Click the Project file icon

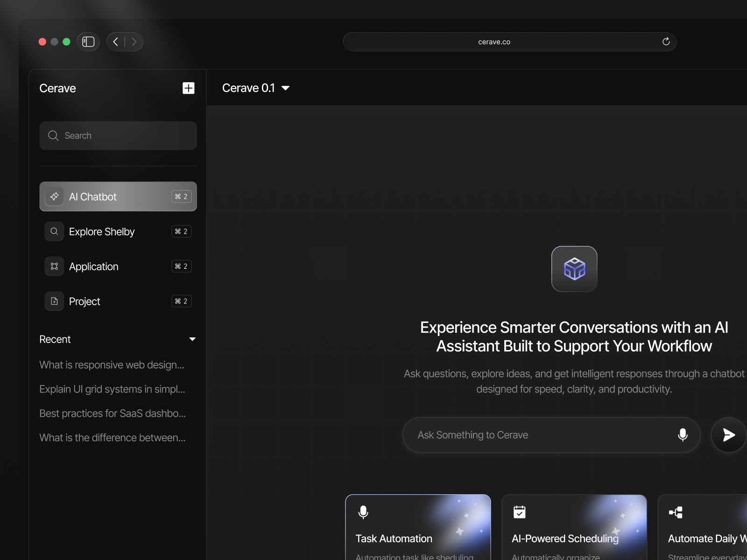pos(54,301)
